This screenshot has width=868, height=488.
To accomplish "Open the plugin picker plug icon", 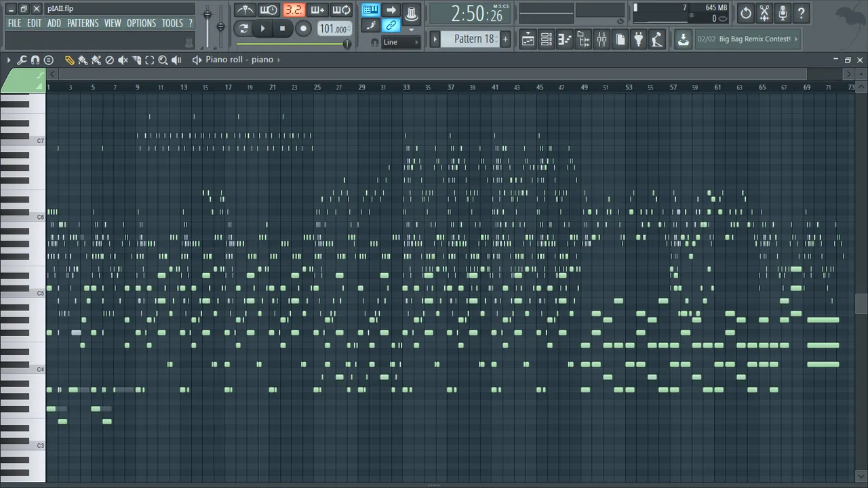I will pos(638,39).
